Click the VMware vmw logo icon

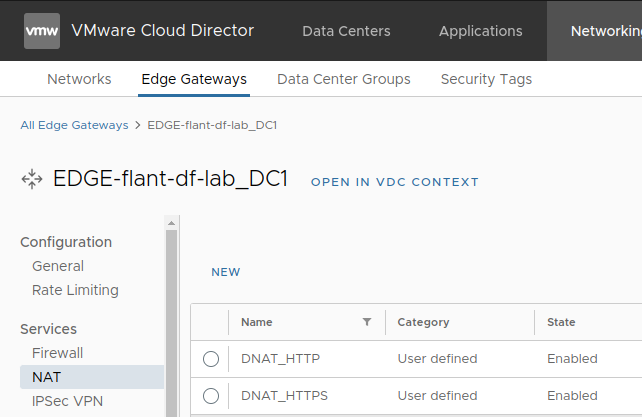point(41,30)
